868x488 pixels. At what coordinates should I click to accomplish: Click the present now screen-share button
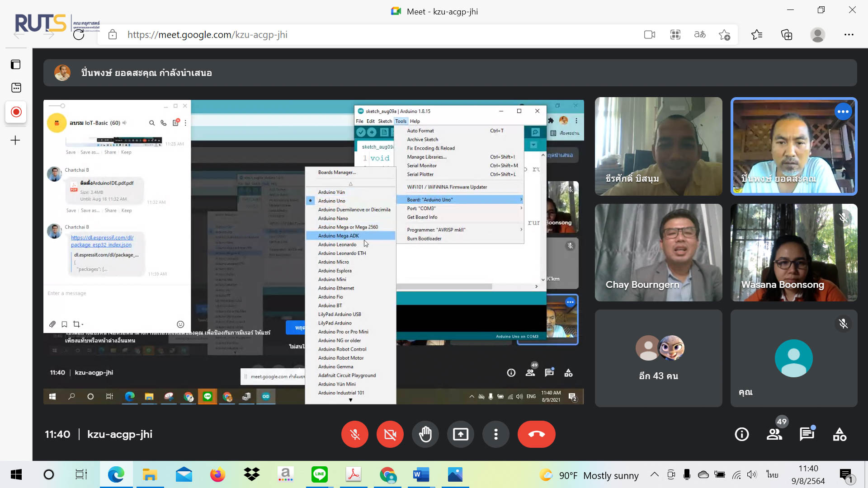(x=461, y=434)
